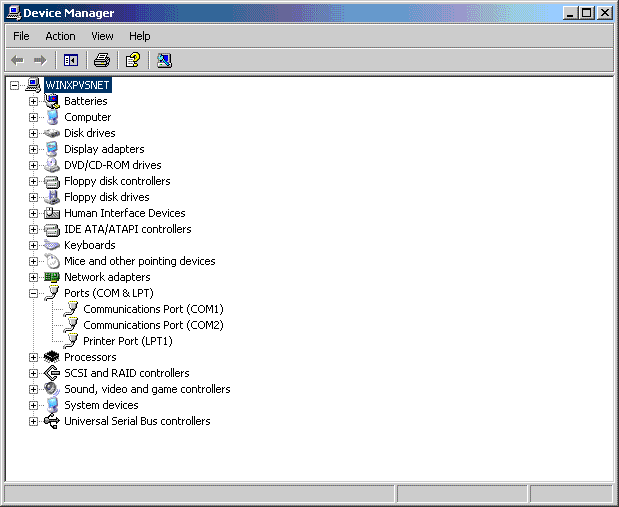Image resolution: width=619 pixels, height=507 pixels.
Task: Click the Forward arrow toolbar icon
Action: (x=40, y=60)
